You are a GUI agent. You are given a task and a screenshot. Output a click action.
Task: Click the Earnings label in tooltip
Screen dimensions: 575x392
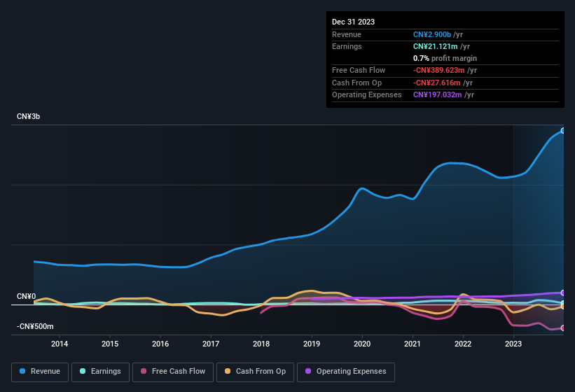click(x=347, y=46)
